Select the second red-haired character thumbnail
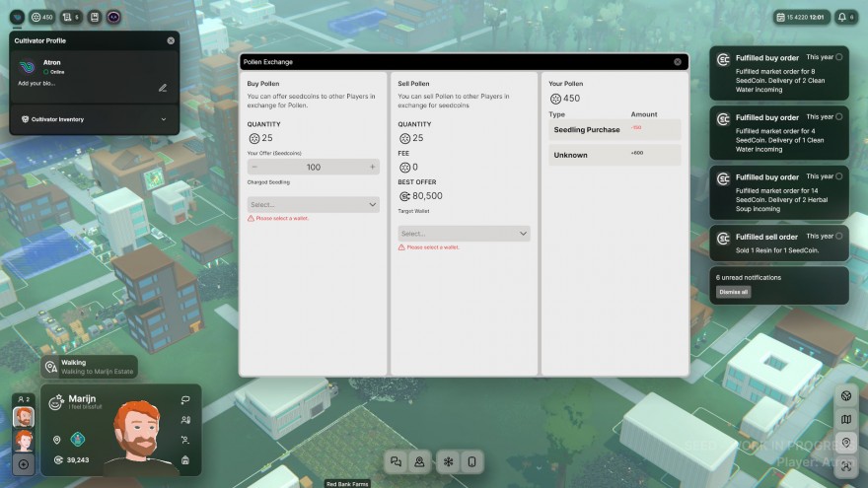 coord(24,441)
